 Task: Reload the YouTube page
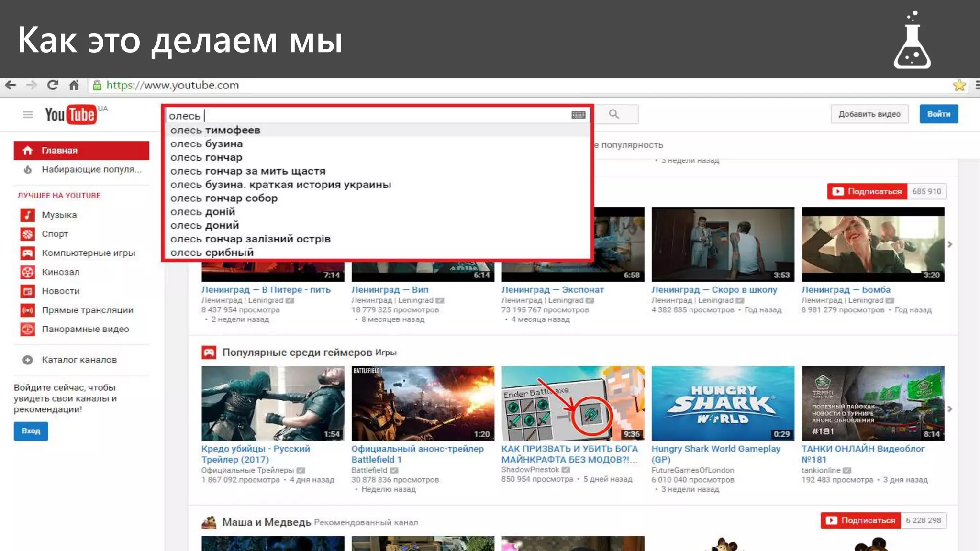tap(53, 85)
